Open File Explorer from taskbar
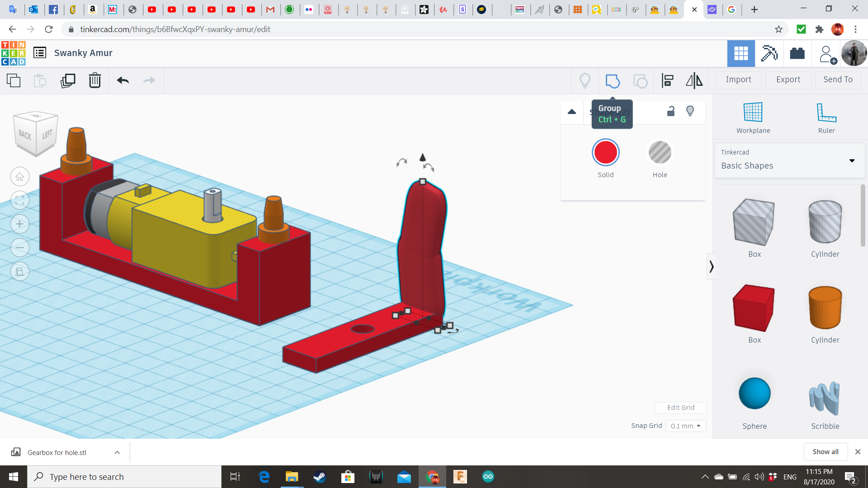Viewport: 868px width, 488px height. pos(292,477)
